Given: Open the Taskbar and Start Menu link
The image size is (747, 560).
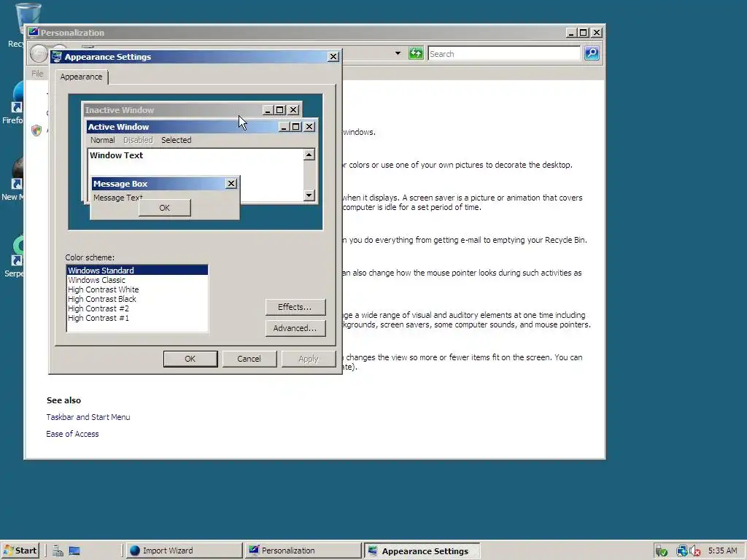Looking at the screenshot, I should (88, 416).
